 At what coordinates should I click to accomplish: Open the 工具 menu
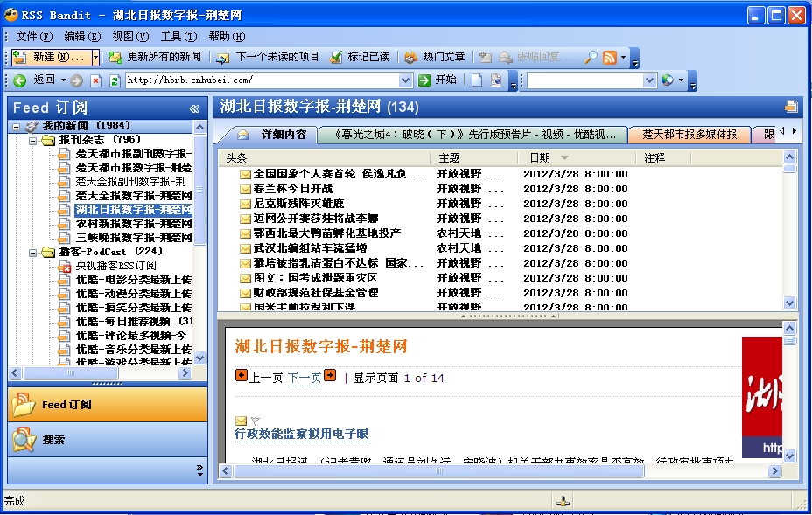(178, 36)
